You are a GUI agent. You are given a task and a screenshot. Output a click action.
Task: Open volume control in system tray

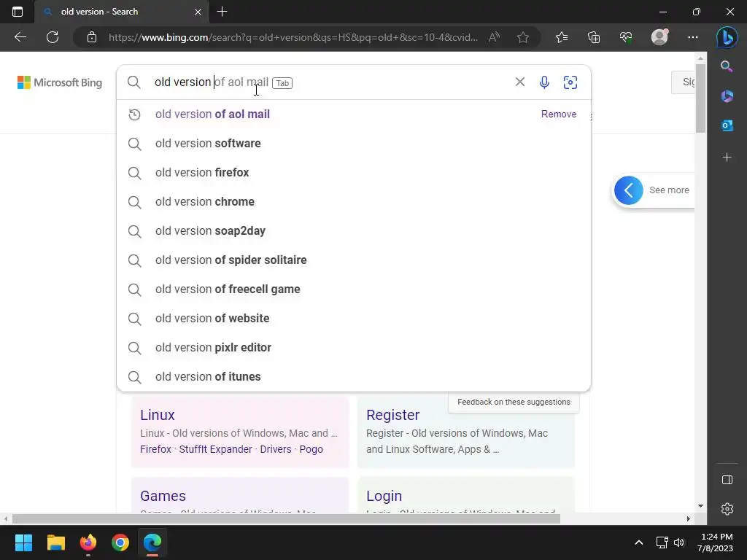tap(679, 542)
